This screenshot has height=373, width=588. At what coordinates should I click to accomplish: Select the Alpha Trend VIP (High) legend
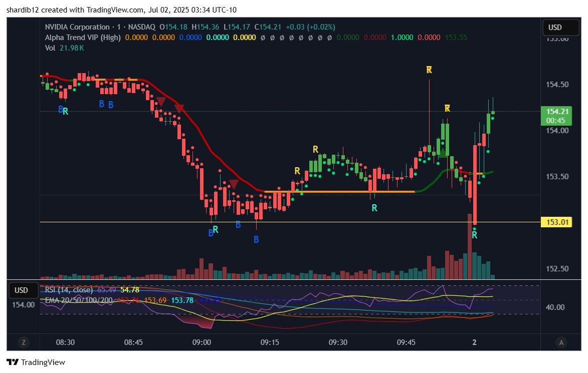83,38
